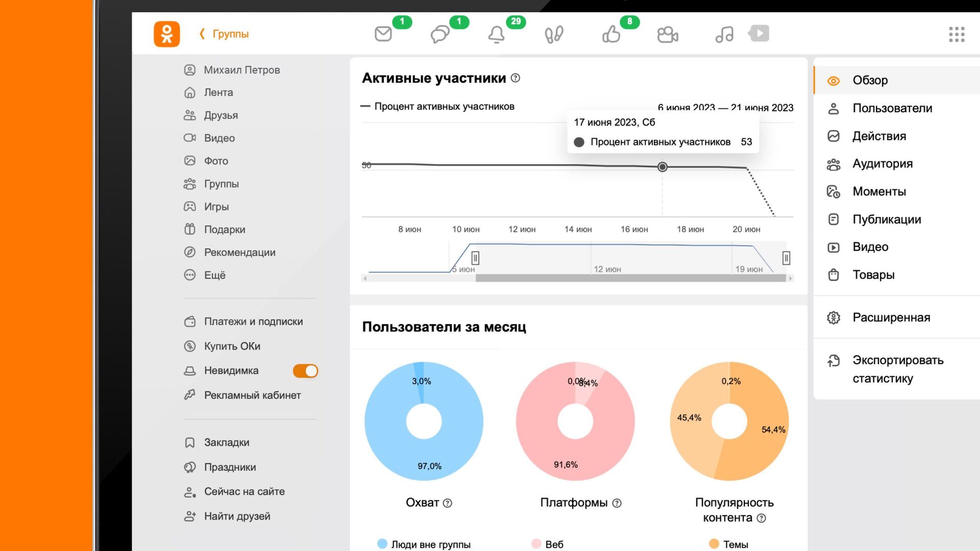
Task: Click help icon beside Платформы
Action: pyautogui.click(x=617, y=503)
